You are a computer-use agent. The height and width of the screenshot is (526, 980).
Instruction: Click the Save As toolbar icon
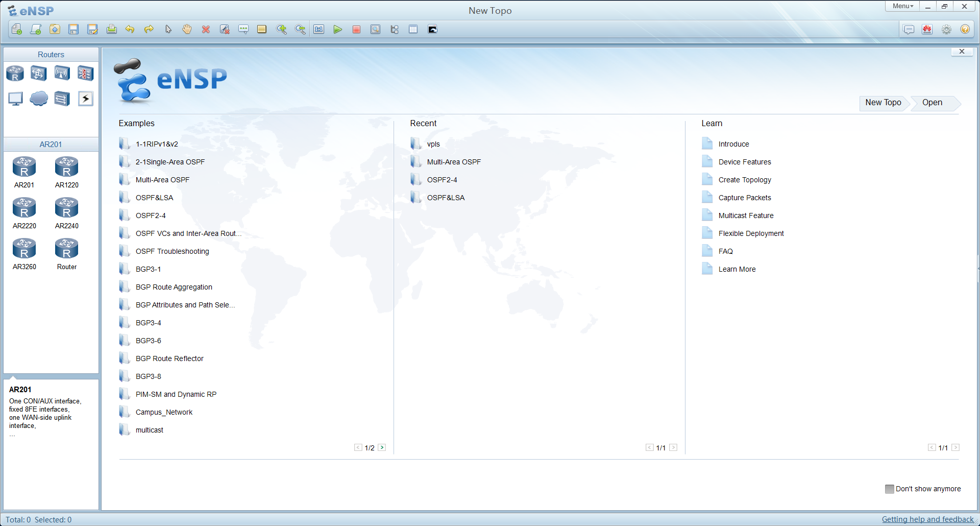(92, 29)
